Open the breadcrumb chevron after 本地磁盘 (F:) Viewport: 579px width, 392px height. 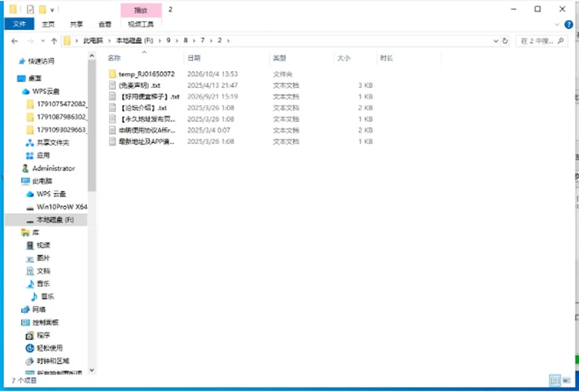tap(160, 40)
